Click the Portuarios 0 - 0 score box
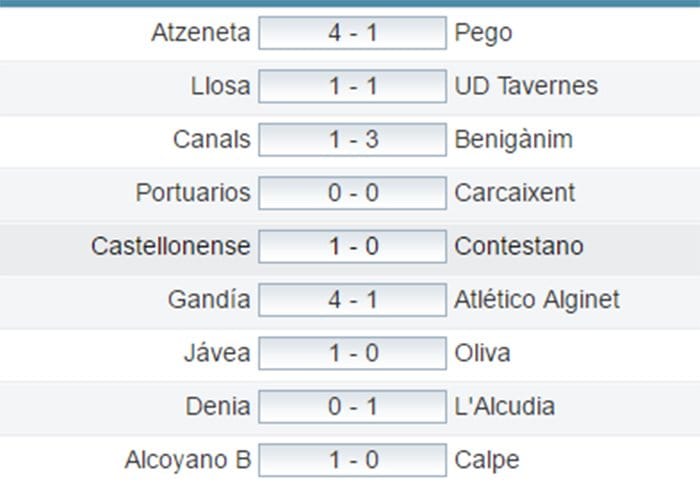The width and height of the screenshot is (700, 486). [x=352, y=192]
